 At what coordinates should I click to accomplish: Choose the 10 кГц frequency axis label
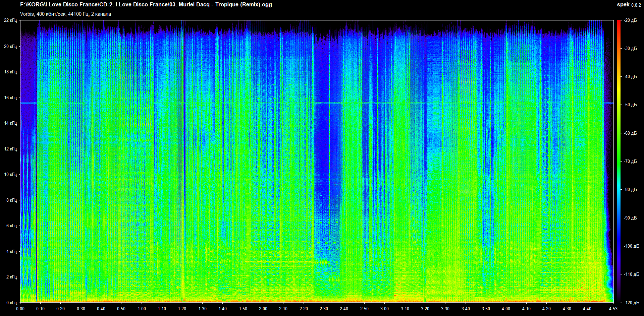click(10, 174)
